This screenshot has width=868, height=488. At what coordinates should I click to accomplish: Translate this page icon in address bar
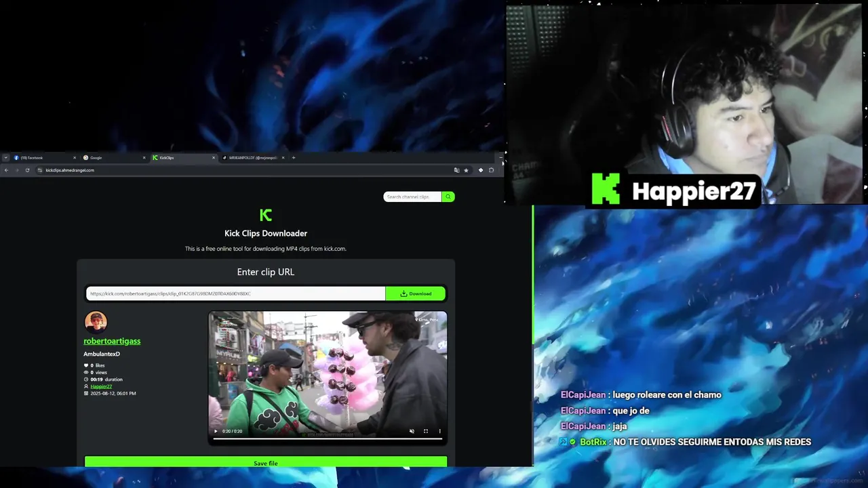pyautogui.click(x=456, y=170)
